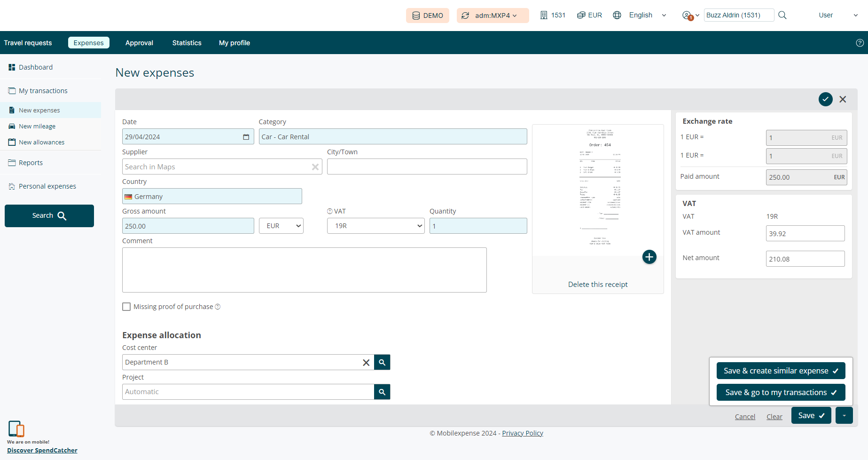Open the Privacy Policy link
Screen dimensions: 868x460
522,433
